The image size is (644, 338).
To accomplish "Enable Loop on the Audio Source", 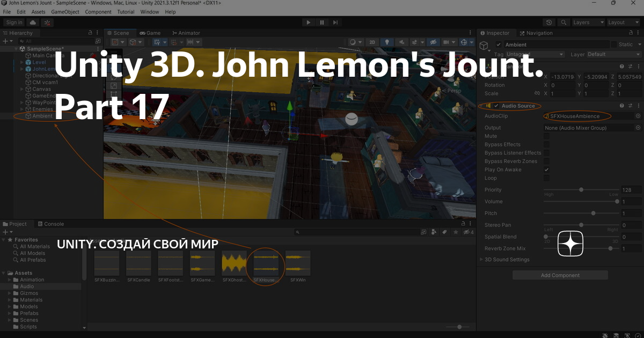I will (546, 178).
